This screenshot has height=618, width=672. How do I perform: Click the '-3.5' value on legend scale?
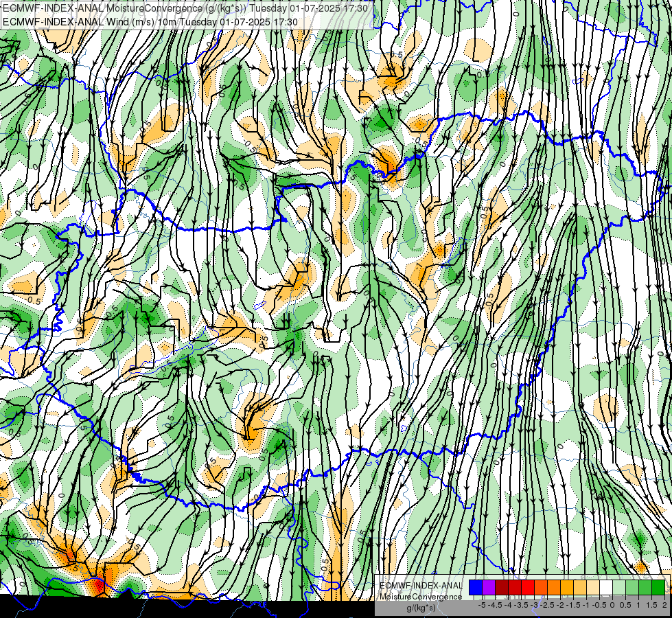coord(521,605)
